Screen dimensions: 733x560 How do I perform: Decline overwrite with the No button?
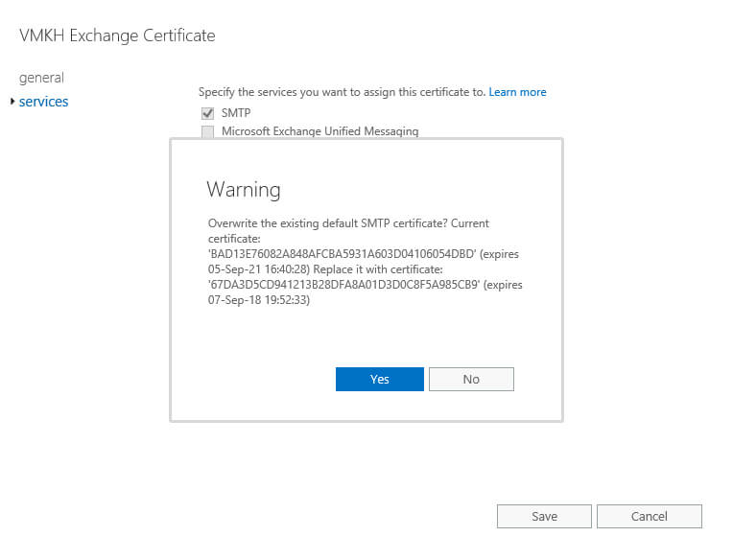pos(471,379)
